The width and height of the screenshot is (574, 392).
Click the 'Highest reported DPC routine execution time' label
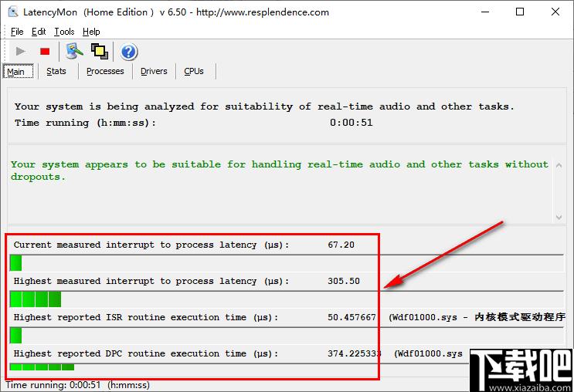[146, 353]
